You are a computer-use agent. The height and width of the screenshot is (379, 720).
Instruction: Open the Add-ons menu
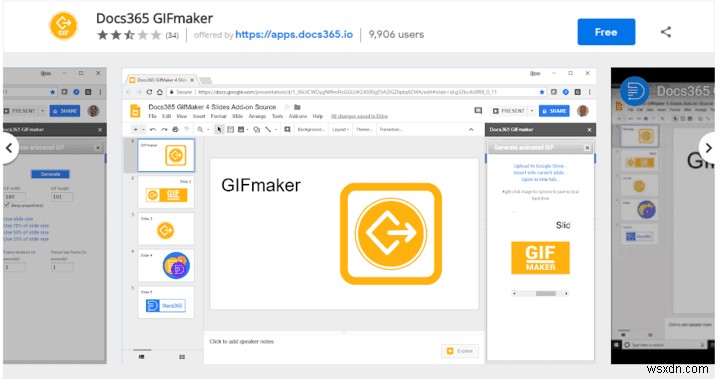[298, 116]
